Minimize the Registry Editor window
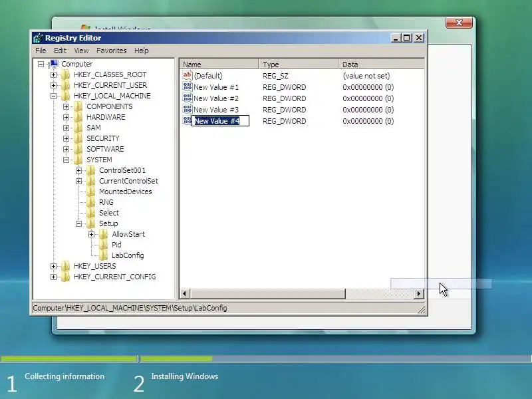532x399 pixels. (396, 38)
